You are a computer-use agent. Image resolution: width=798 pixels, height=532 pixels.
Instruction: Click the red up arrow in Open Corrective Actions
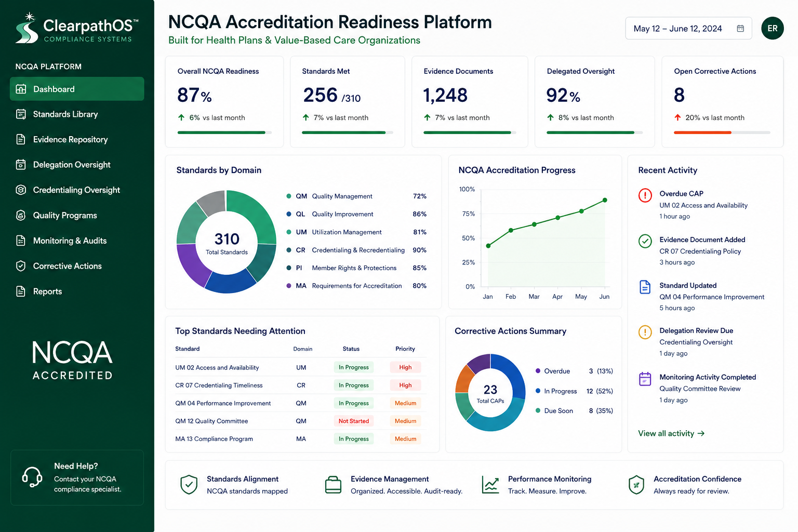[677, 117]
